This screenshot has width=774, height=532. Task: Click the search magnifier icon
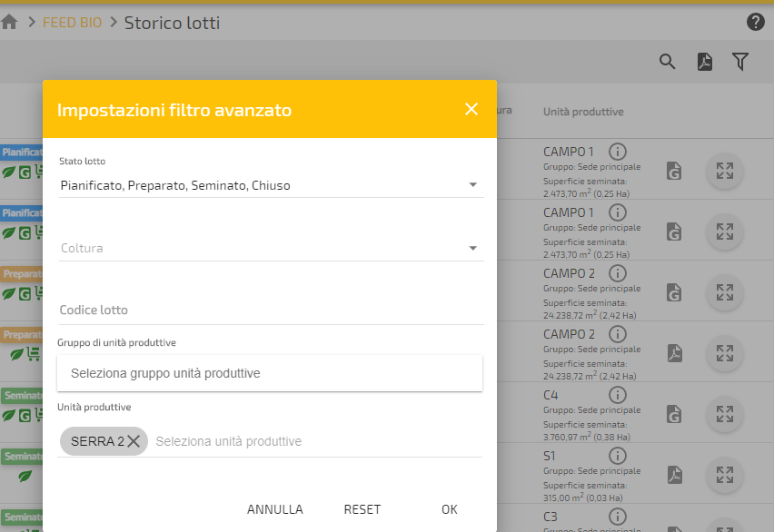tap(668, 62)
